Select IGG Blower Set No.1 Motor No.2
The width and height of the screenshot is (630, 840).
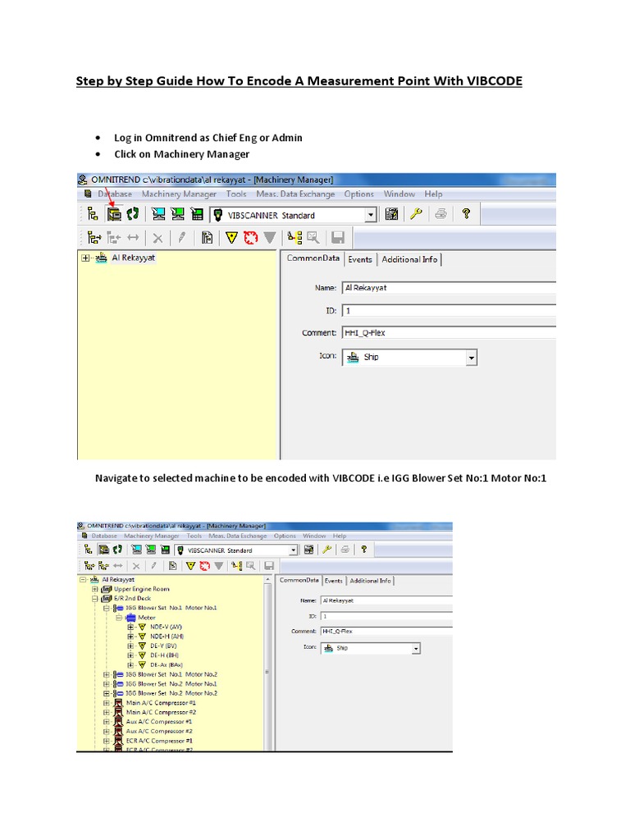[171, 675]
